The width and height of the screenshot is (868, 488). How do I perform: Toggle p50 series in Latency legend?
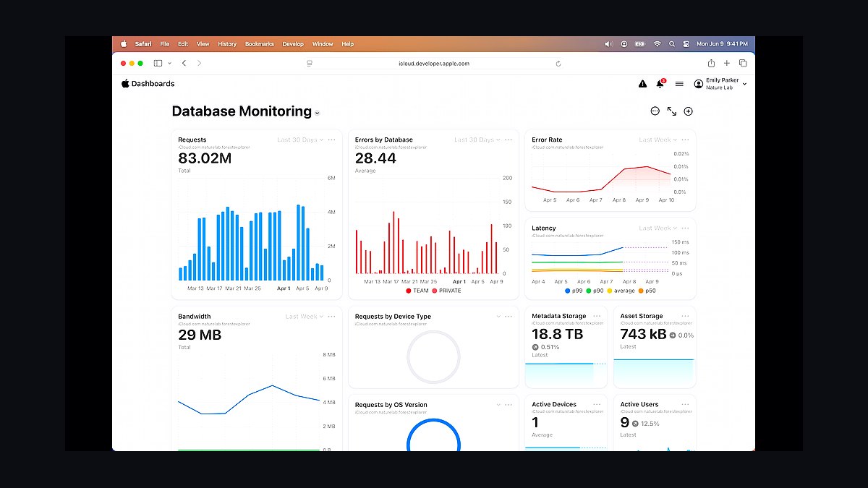click(647, 291)
